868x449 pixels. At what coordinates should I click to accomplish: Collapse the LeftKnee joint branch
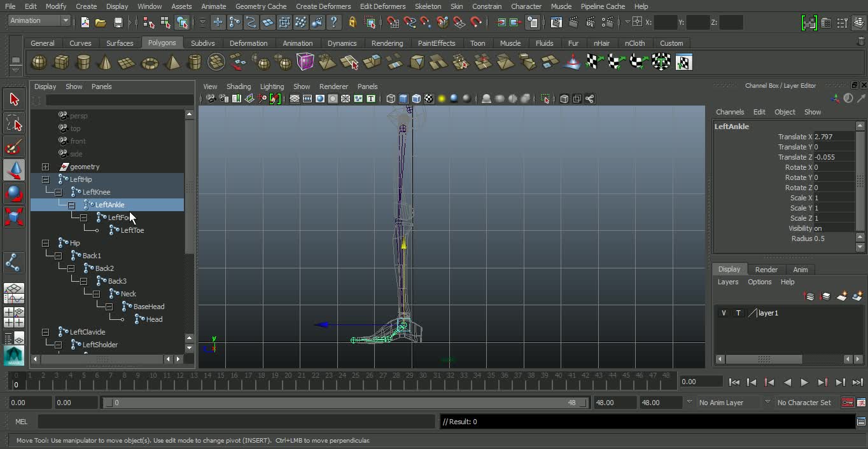[58, 192]
